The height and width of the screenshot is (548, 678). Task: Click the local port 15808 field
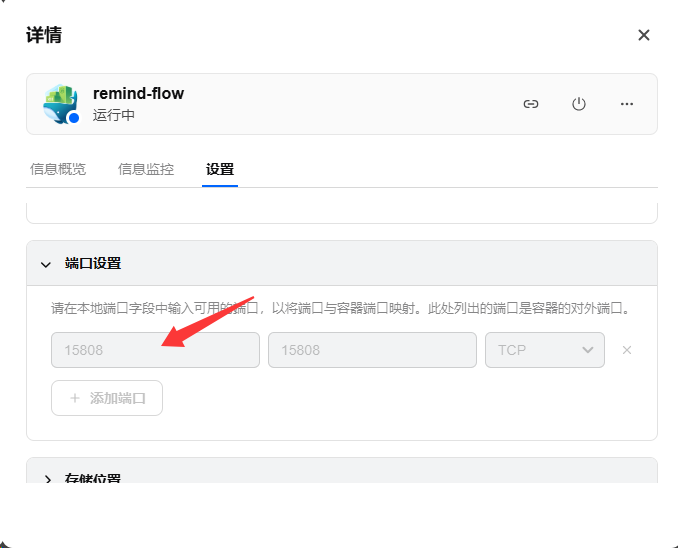155,350
